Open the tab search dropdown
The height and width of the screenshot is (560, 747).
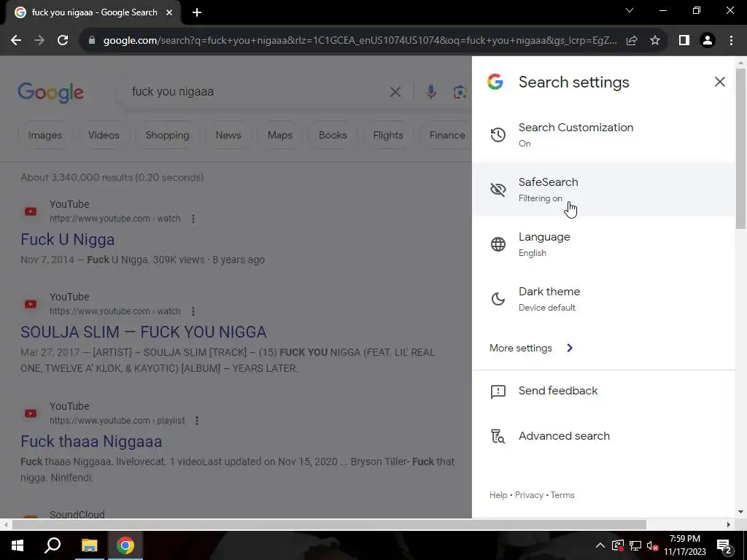coord(630,10)
